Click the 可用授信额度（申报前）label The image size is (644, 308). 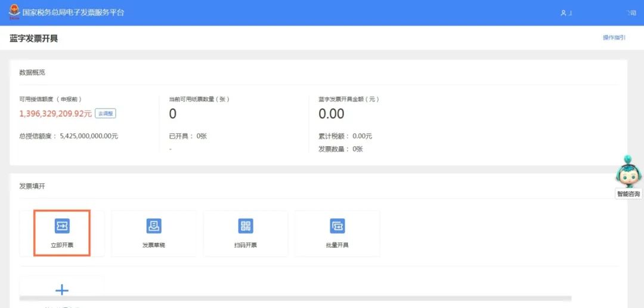click(51, 99)
